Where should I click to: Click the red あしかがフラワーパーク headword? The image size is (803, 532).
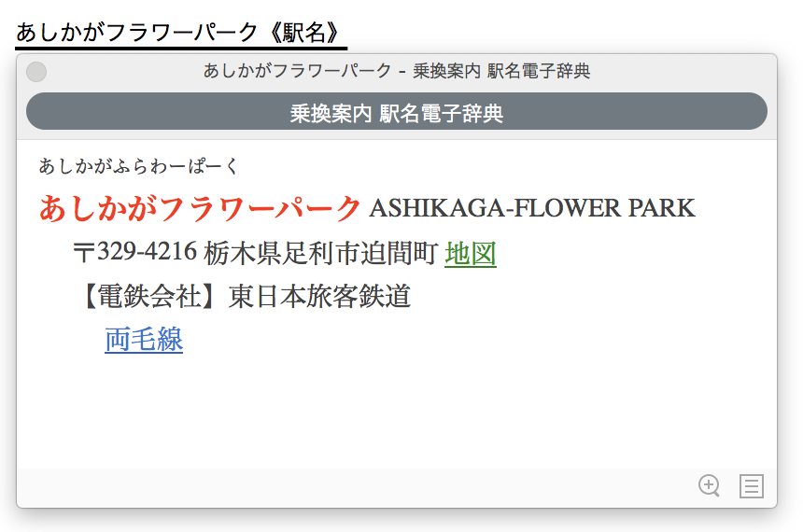[200, 208]
